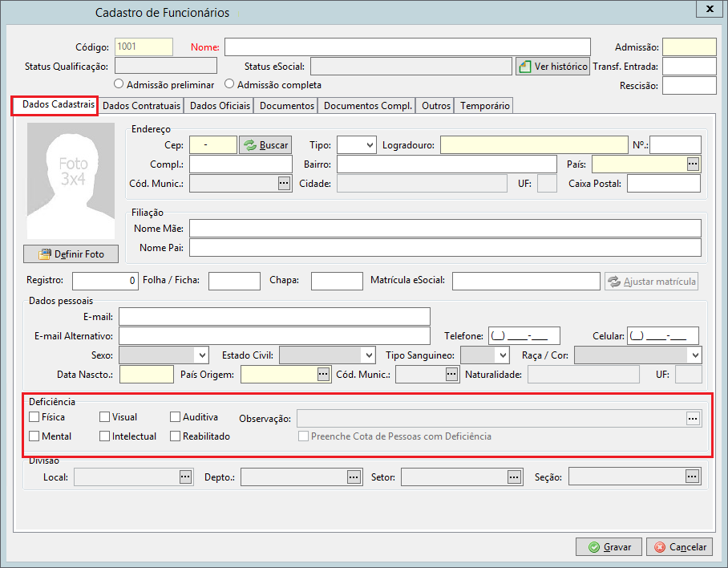Click the Cancelar button
The height and width of the screenshot is (568, 728).
tap(679, 547)
